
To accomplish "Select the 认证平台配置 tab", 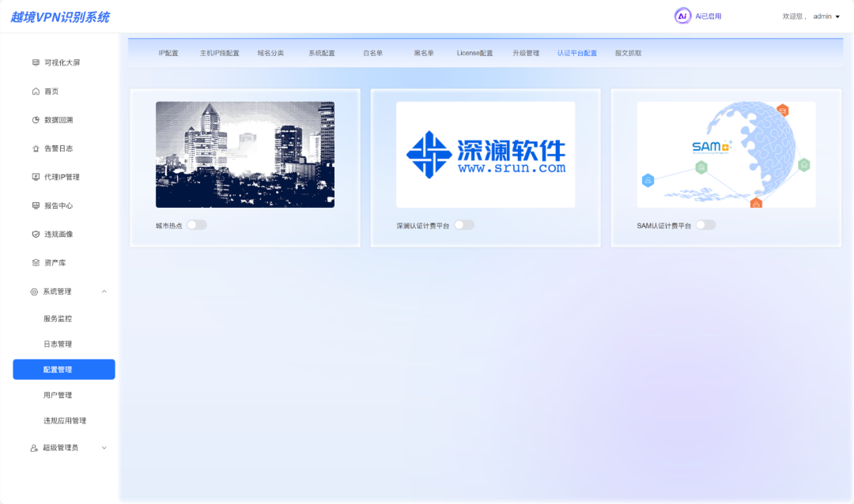I will [x=576, y=54].
